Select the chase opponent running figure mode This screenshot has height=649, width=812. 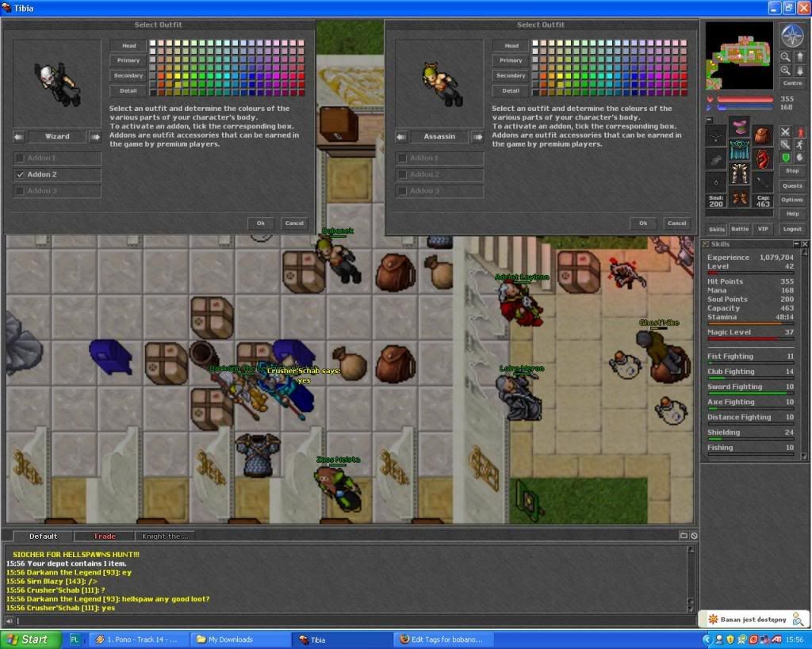801,144
